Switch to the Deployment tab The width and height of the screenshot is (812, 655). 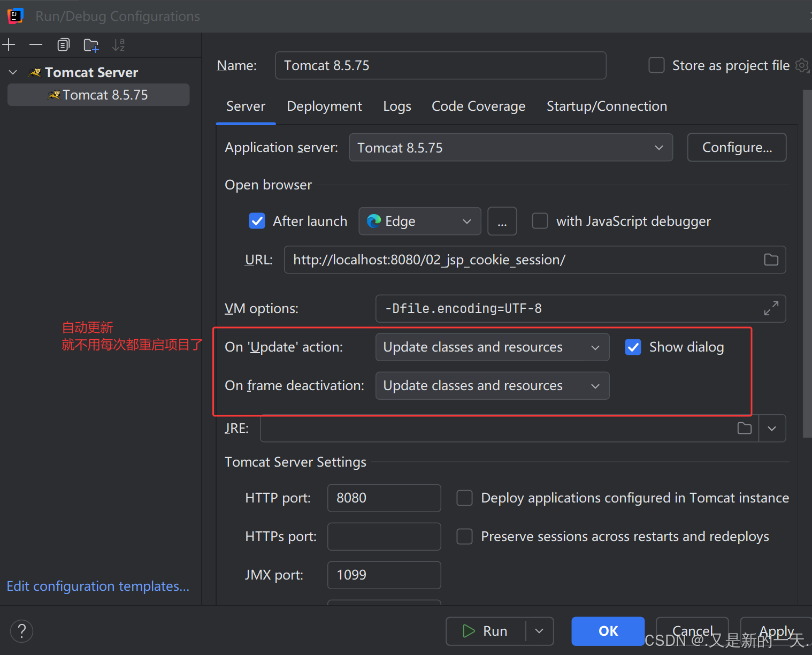pyautogui.click(x=324, y=106)
